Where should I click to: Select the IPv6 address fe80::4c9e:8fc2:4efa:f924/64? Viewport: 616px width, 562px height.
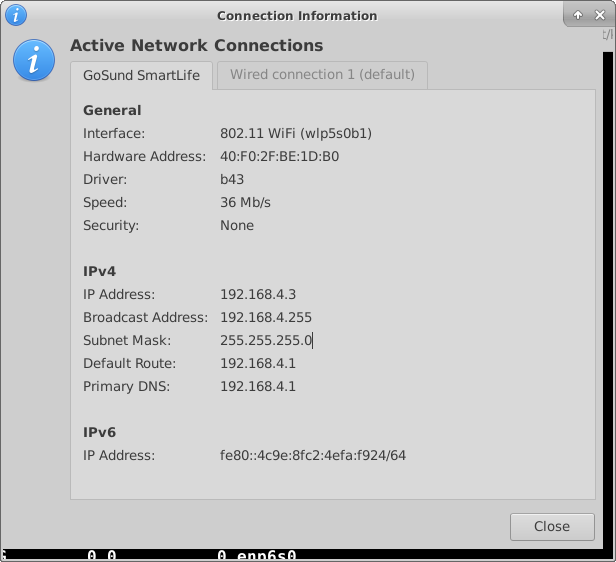(313, 456)
